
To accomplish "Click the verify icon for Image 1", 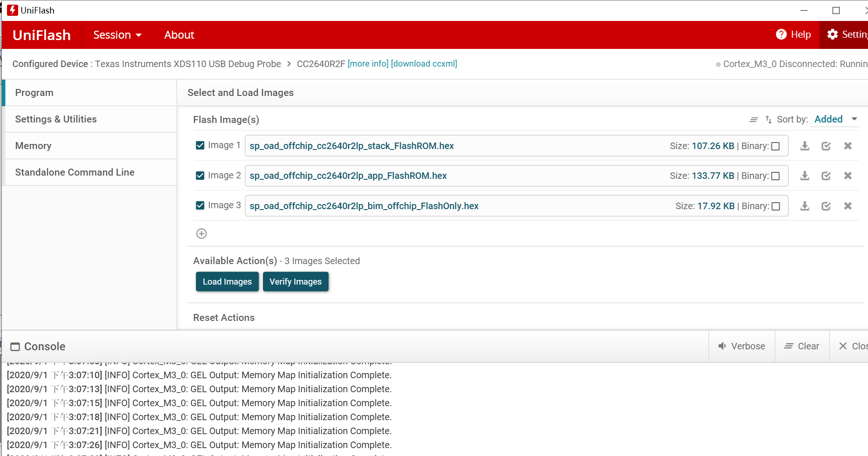I will coord(826,146).
